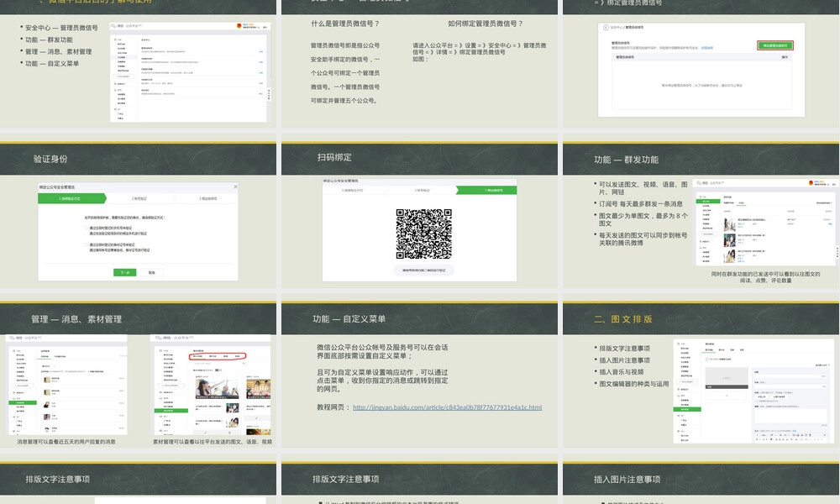This screenshot has width=840, height=504.
Task: Click caption 消息管理可以查看近五天的用户回复的消息
Action: pos(66,442)
